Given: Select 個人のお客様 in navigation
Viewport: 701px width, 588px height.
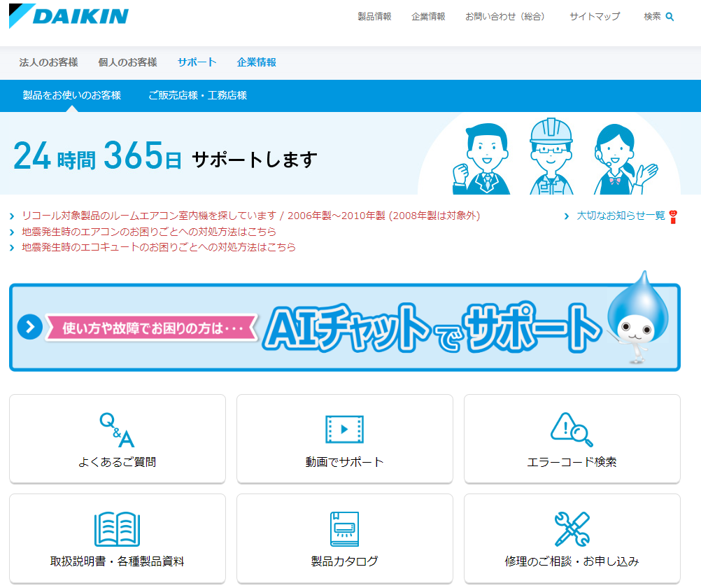Looking at the screenshot, I should pyautogui.click(x=127, y=62).
